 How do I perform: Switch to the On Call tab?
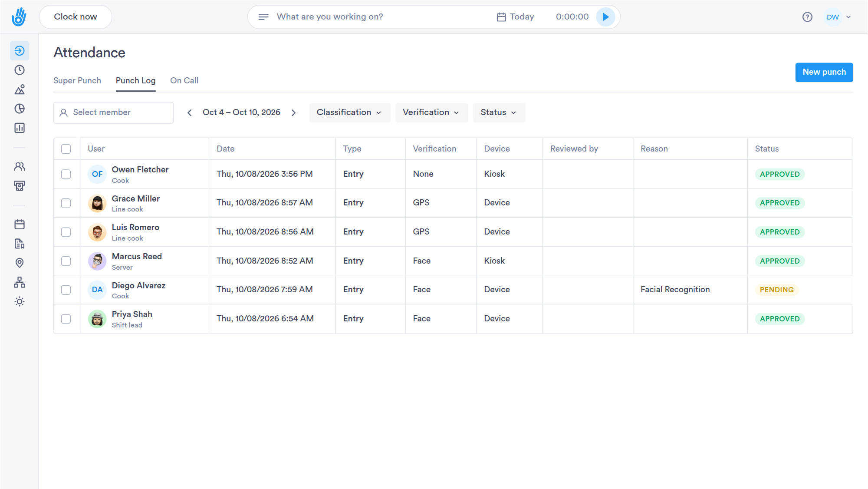(x=184, y=81)
